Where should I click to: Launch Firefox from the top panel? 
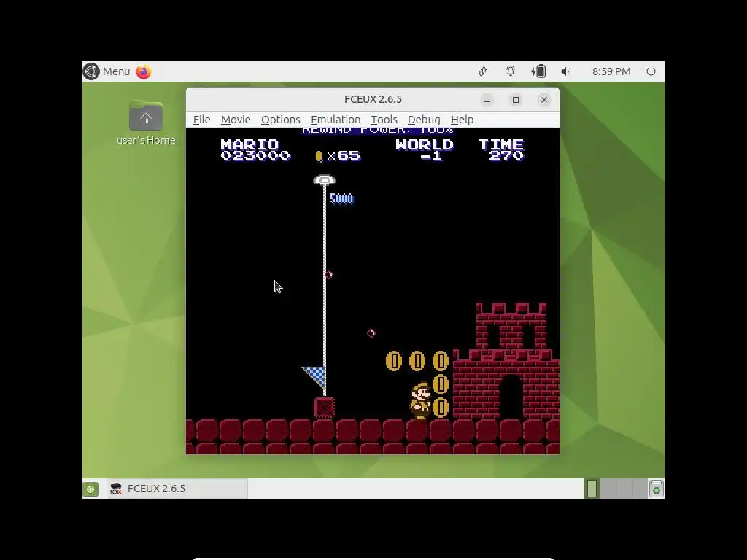(x=144, y=71)
